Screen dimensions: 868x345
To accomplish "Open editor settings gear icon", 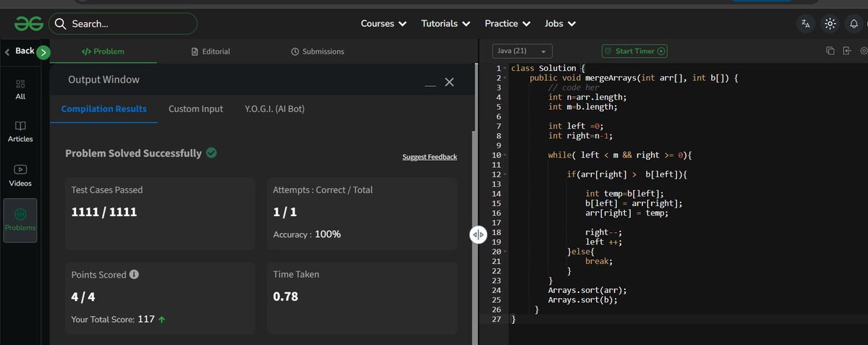I will pyautogui.click(x=864, y=51).
